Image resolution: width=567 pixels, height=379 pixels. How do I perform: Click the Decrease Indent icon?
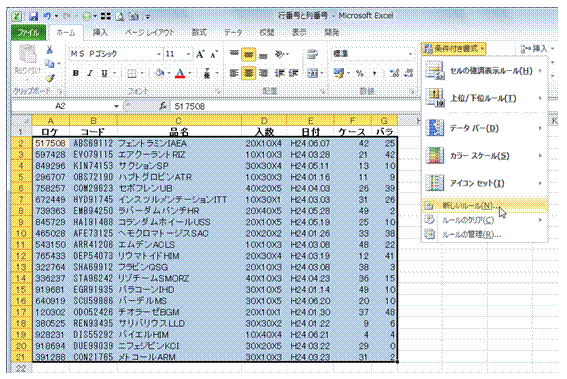tap(279, 73)
